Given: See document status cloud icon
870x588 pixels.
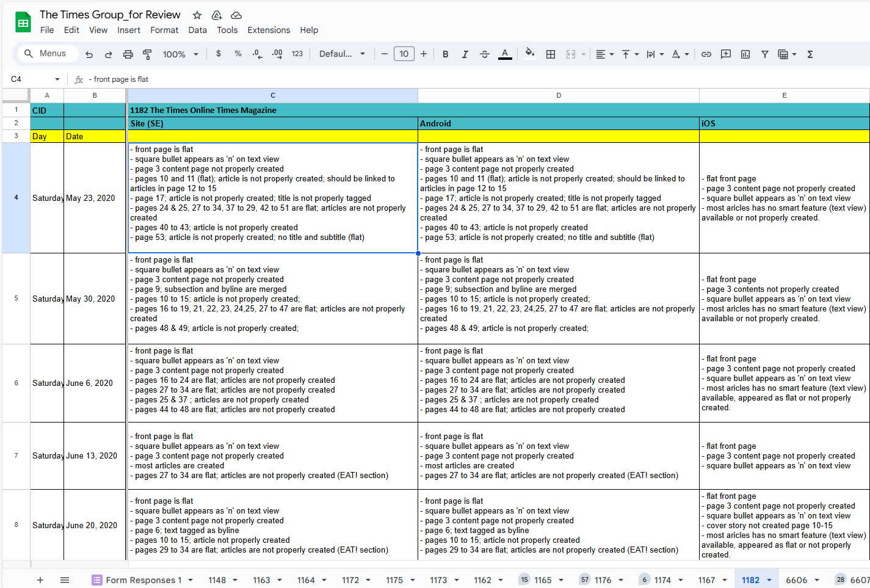Looking at the screenshot, I should tap(236, 15).
